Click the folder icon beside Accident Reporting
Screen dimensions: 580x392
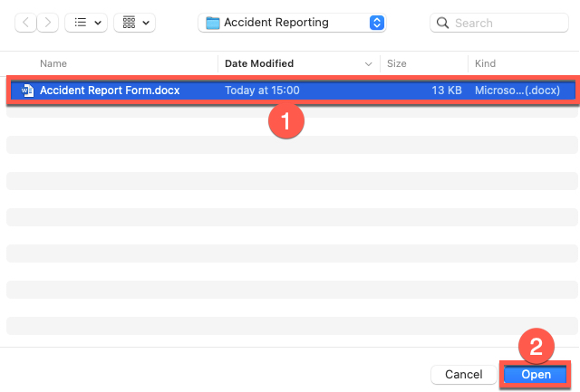pos(212,22)
